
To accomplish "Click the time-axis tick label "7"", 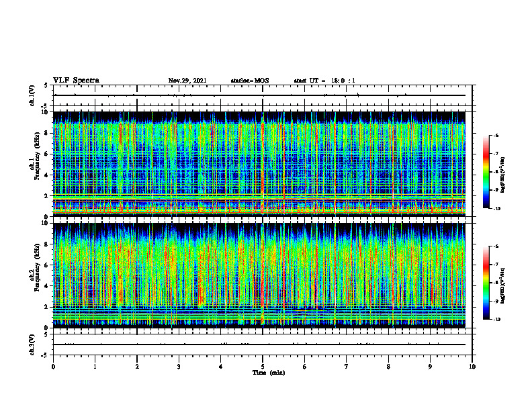I will (x=347, y=367).
